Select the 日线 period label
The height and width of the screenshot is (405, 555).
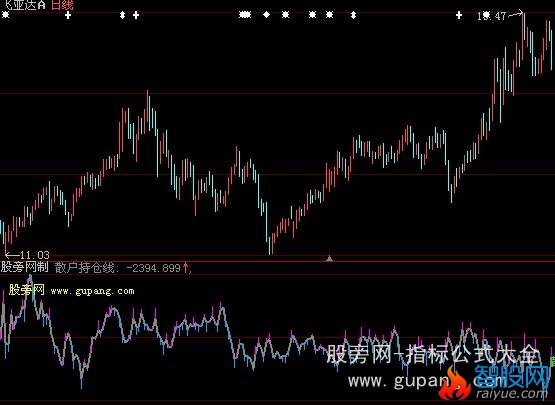click(x=62, y=5)
